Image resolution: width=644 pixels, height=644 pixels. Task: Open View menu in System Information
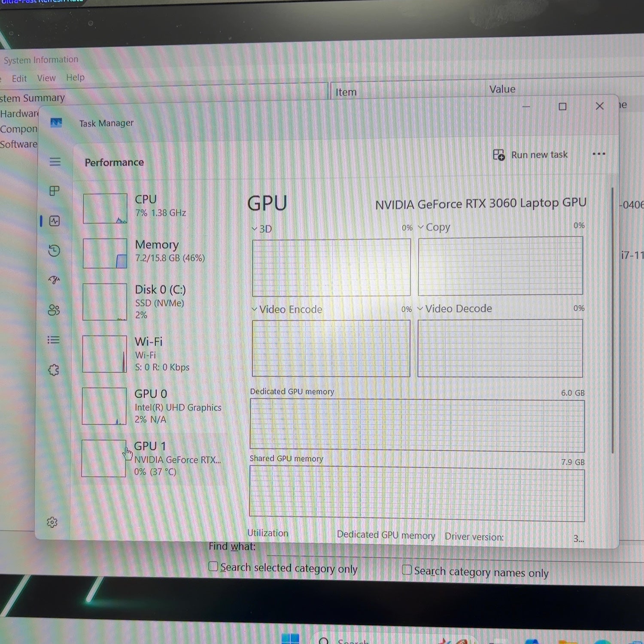[x=46, y=78]
